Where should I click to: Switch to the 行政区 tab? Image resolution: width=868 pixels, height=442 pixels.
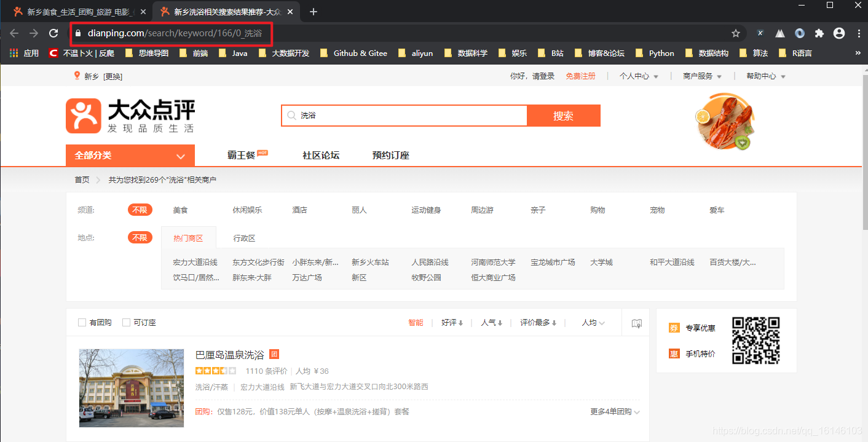click(x=244, y=238)
